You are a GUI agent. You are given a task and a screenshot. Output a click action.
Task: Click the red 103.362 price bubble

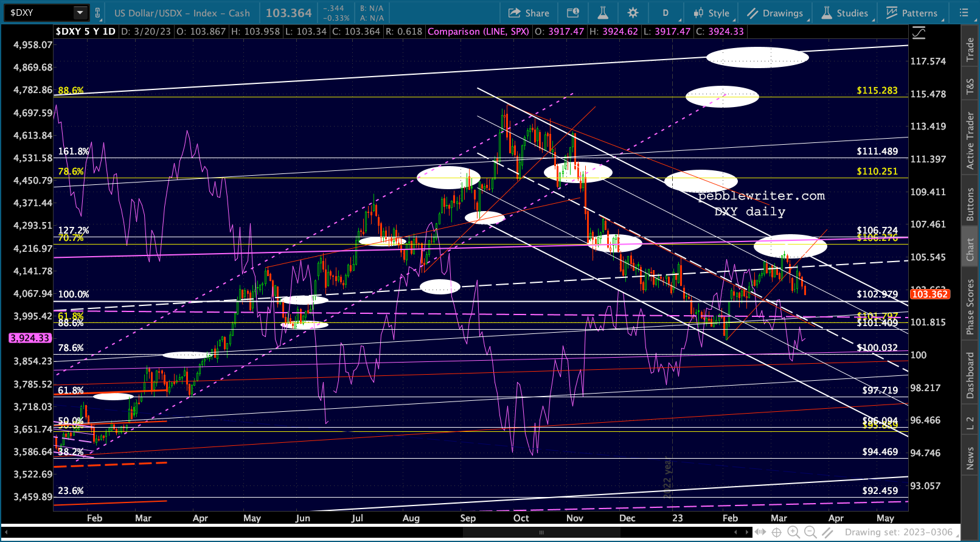(930, 294)
